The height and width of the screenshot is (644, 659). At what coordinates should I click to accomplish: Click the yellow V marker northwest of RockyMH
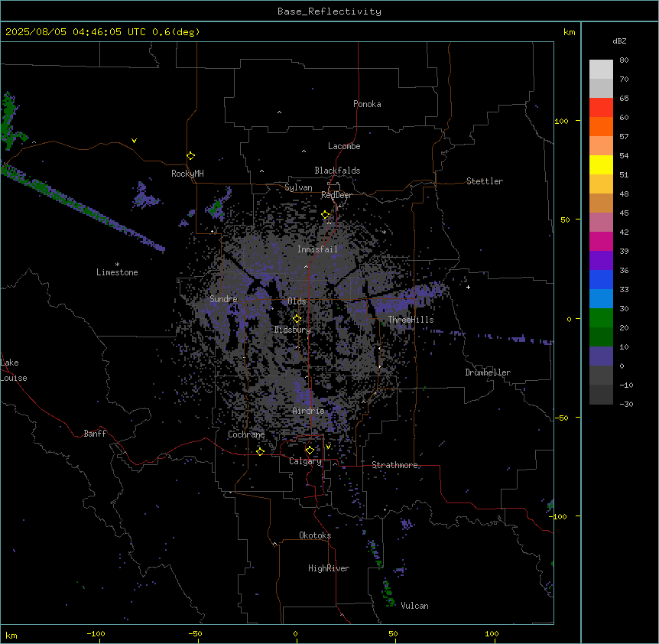(x=134, y=141)
